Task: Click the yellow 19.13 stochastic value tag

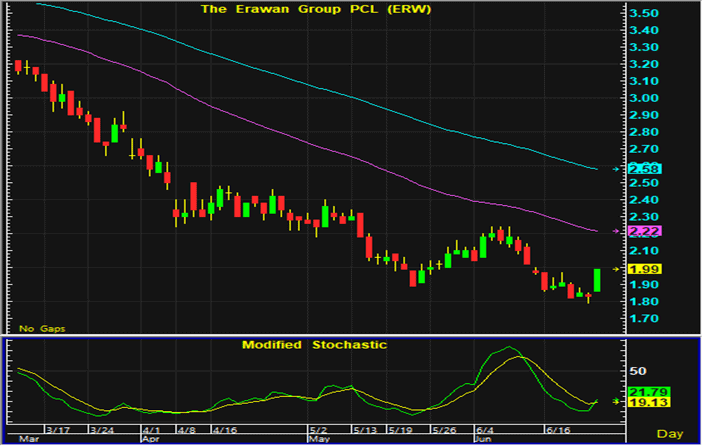Action: pyautogui.click(x=638, y=404)
